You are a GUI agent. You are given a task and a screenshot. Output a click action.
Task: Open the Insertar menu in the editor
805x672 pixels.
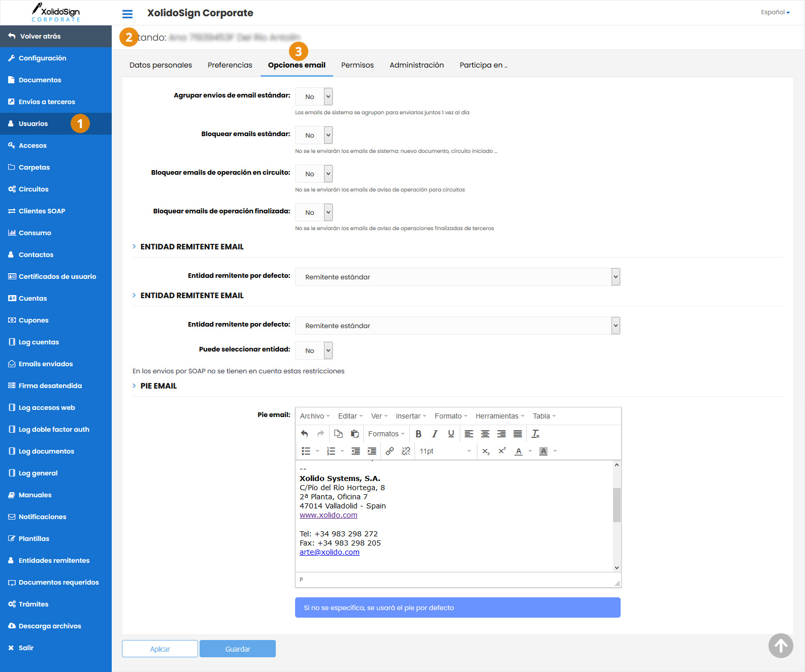tap(411, 416)
